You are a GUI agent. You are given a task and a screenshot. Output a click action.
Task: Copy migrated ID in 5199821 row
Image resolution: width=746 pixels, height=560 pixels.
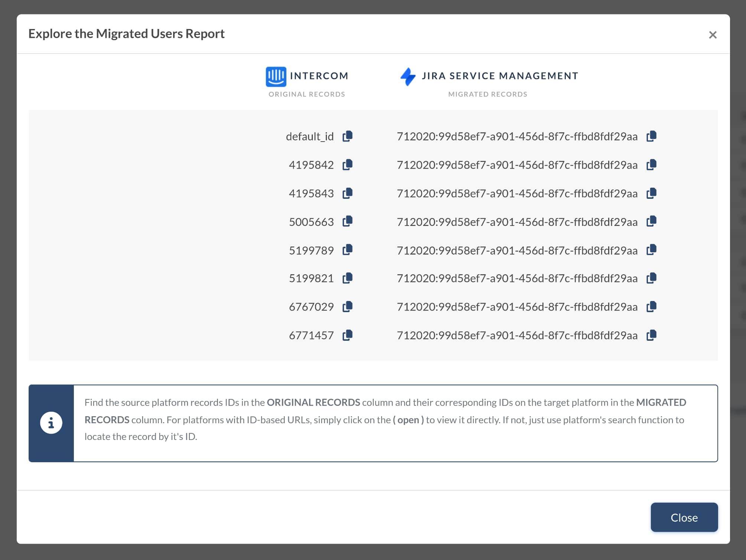651,278
